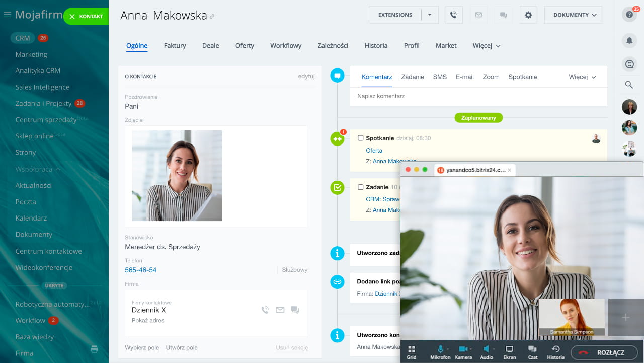This screenshot has width=644, height=363.
Task: Click Ekran screen share icon
Action: click(x=509, y=351)
